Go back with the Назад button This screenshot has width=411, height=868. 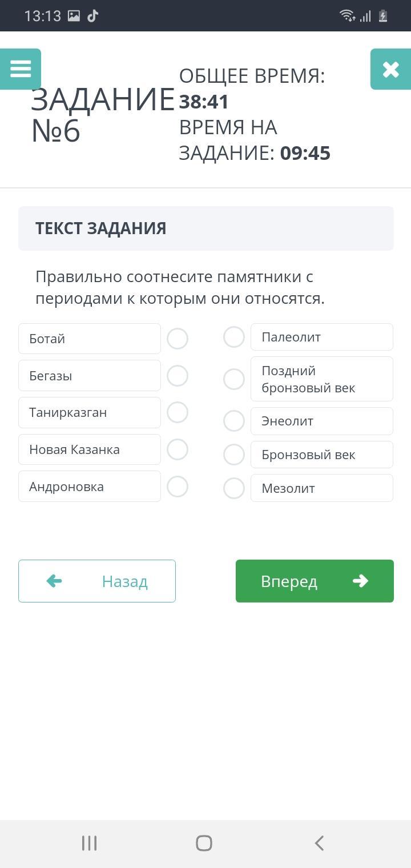pos(97,581)
